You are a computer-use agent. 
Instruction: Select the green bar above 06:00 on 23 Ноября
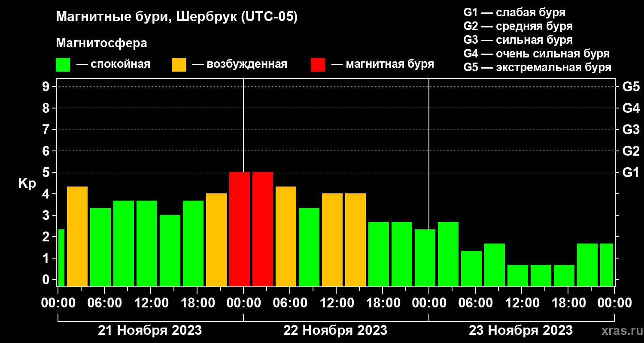[x=471, y=269]
